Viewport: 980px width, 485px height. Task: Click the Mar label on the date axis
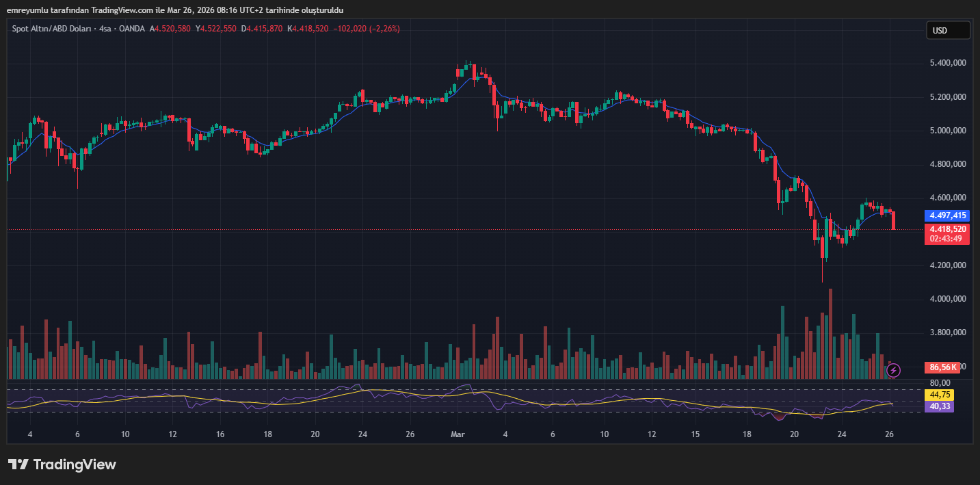[x=457, y=434]
